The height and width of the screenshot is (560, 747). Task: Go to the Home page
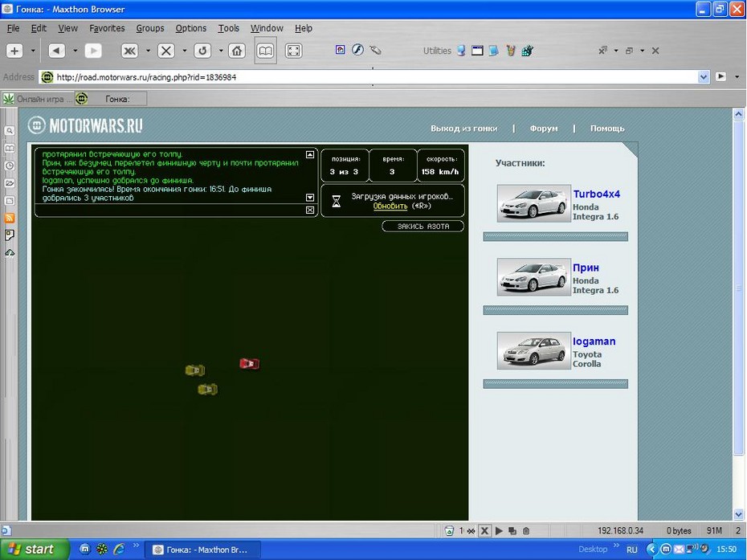click(x=237, y=51)
